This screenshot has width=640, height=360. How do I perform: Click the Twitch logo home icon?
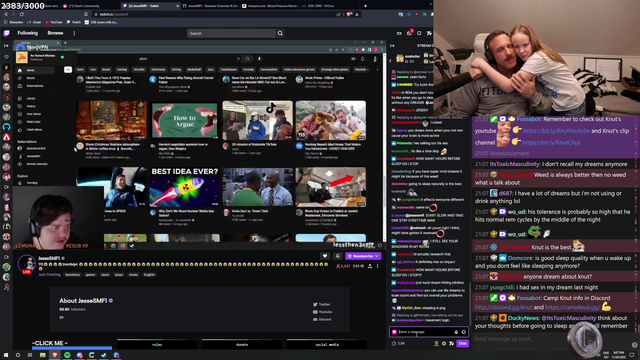pyautogui.click(x=7, y=33)
